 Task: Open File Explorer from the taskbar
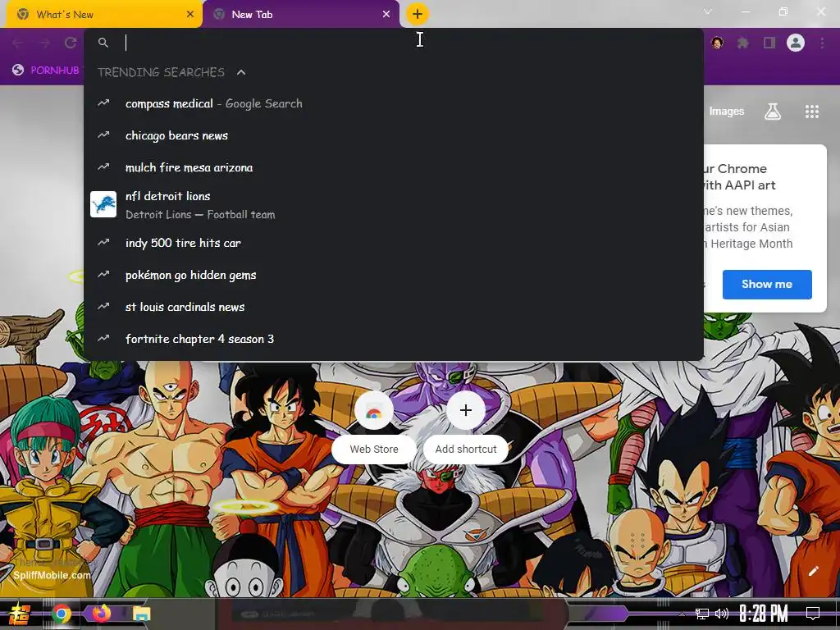[142, 614]
